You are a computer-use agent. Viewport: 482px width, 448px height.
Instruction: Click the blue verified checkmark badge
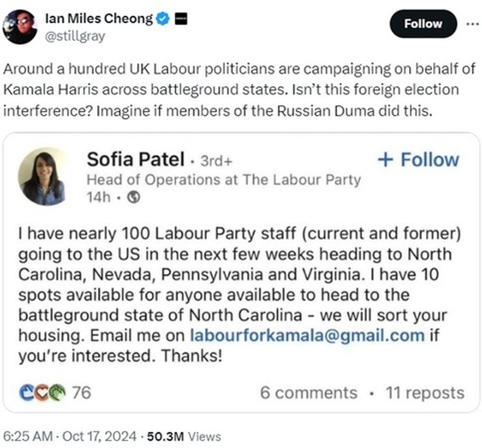pyautogui.click(x=163, y=19)
